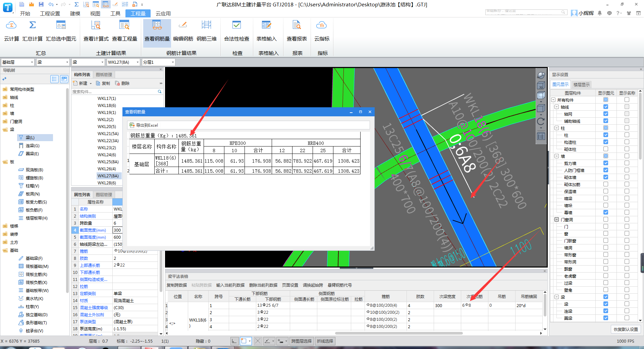Click 悬臂钢筋代号 button
This screenshot has width=644, height=349.
(x=340, y=285)
